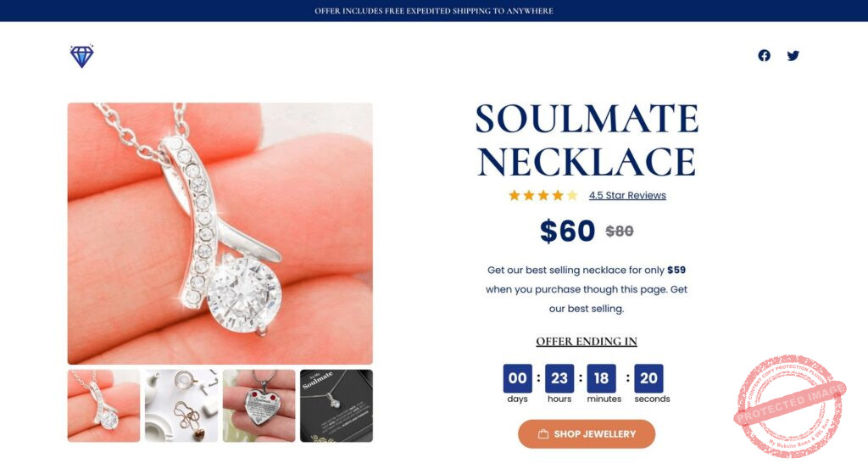The width and height of the screenshot is (868, 469).
Task: Open the Twitter social icon
Action: click(793, 56)
